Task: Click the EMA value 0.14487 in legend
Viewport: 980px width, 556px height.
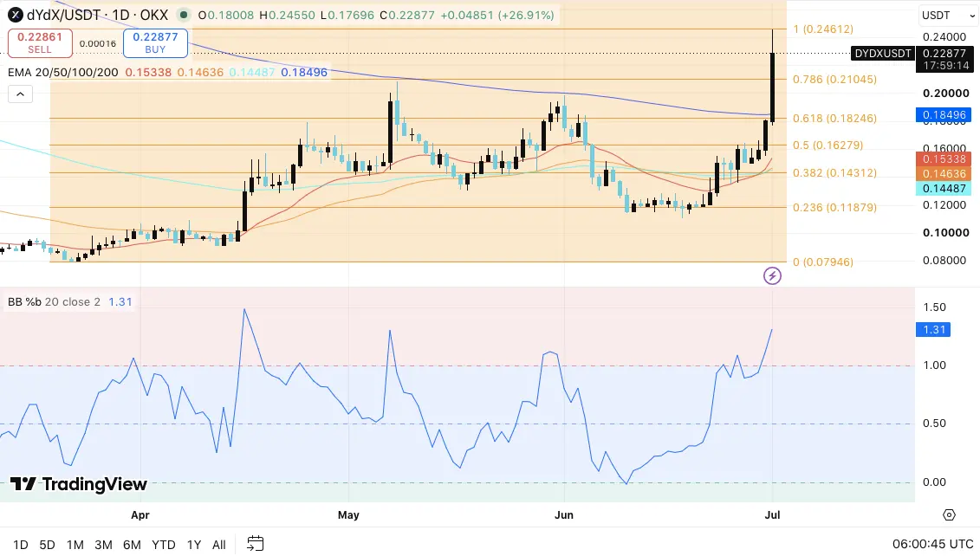Action: click(252, 73)
